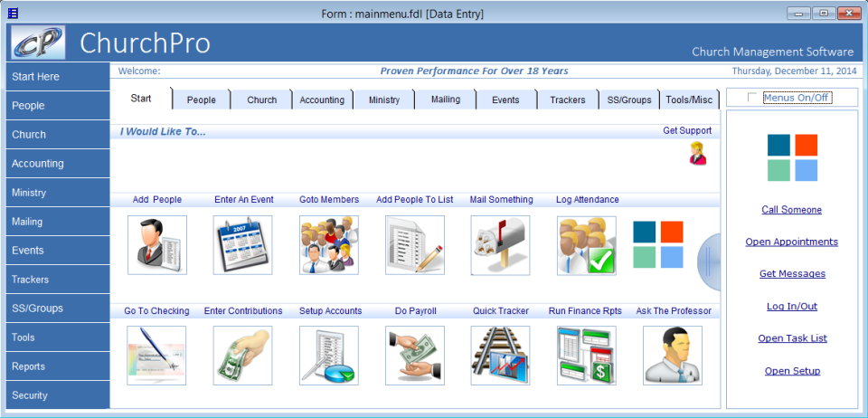
Task: Open the Enter An Event calendar icon
Action: (x=243, y=244)
